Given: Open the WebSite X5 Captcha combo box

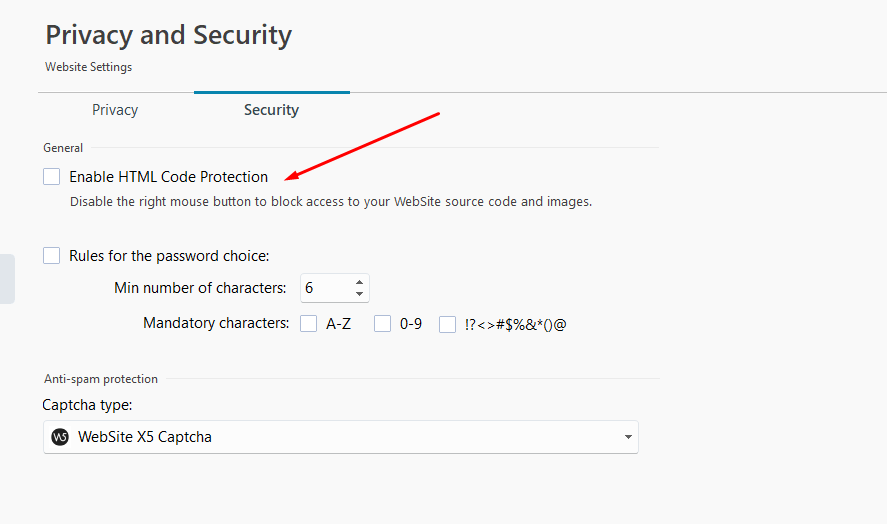Looking at the screenshot, I should click(x=341, y=437).
